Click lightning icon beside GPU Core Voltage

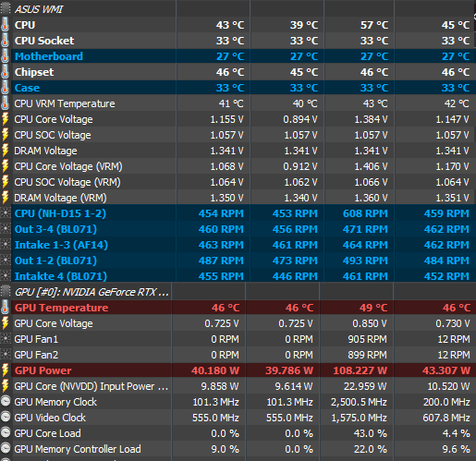click(x=5, y=323)
